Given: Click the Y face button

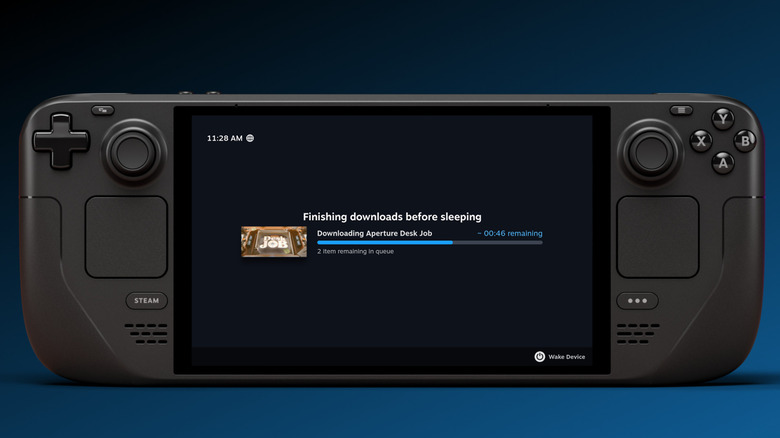Looking at the screenshot, I should [723, 118].
